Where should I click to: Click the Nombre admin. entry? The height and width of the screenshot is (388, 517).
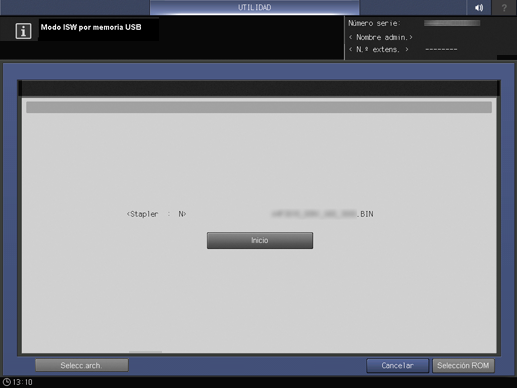380,37
